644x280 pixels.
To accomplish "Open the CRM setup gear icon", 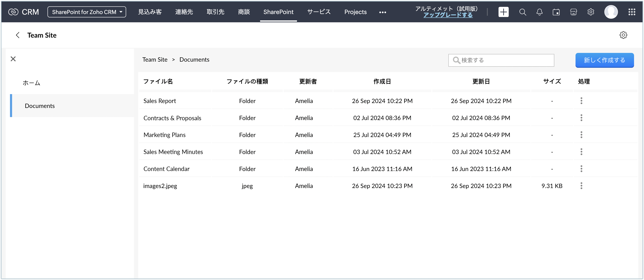I will pyautogui.click(x=591, y=12).
